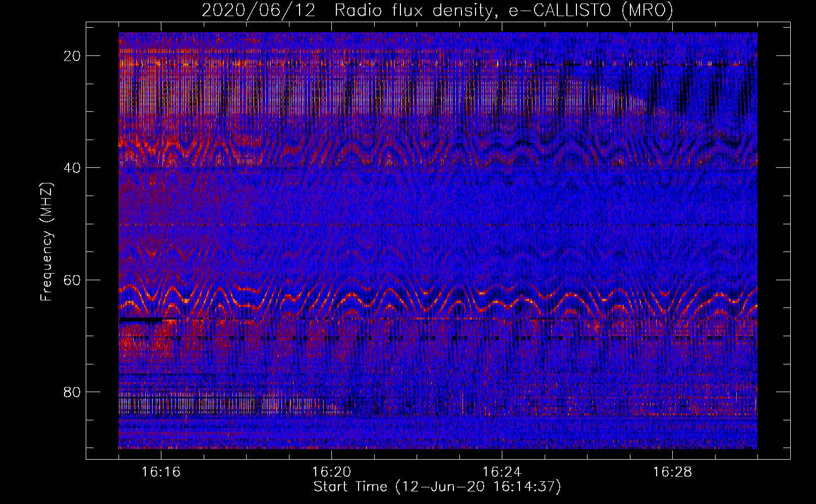The image size is (816, 504).
Task: Choose the 16:28 time label
Action: coord(672,472)
